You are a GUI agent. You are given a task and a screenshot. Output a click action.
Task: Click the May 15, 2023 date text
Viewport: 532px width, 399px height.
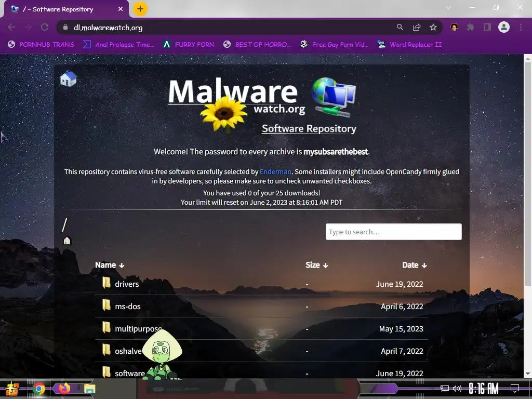pyautogui.click(x=401, y=329)
